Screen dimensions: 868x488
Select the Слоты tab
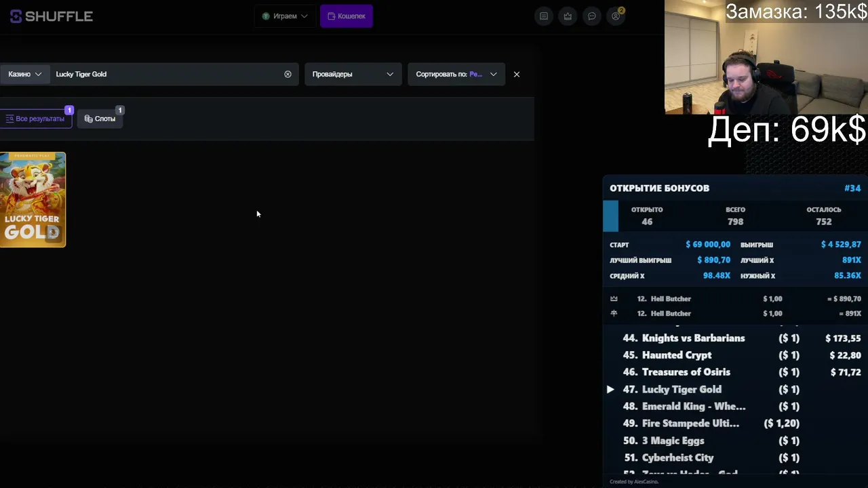coord(100,119)
